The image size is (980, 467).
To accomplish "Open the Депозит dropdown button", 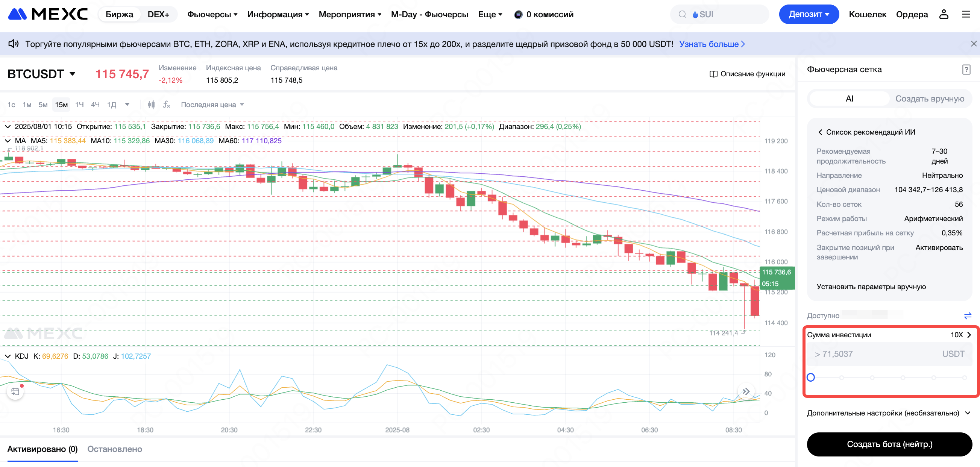I will 809,14.
